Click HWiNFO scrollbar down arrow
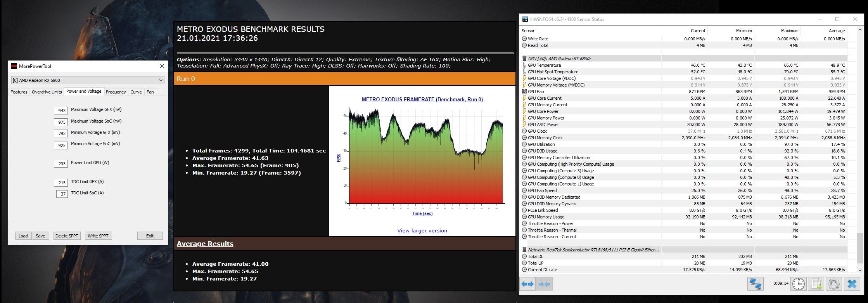This screenshot has width=868, height=303. pyautogui.click(x=860, y=270)
